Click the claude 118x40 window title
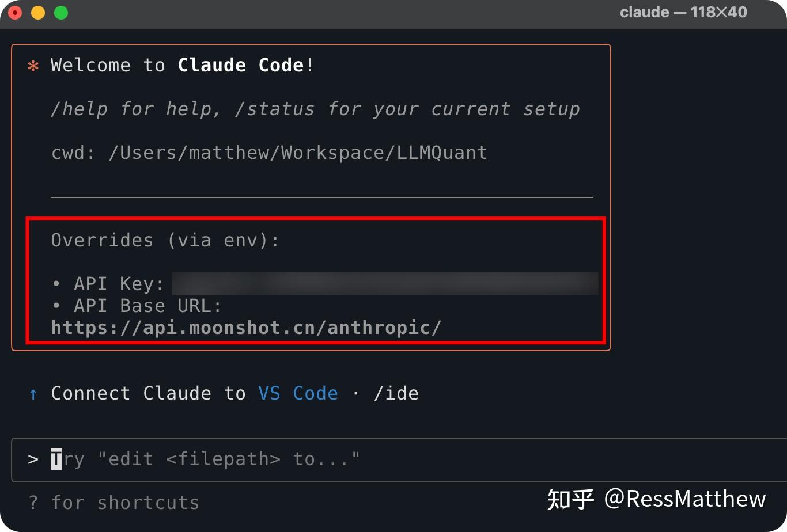Image resolution: width=787 pixels, height=532 pixels. 683,12
